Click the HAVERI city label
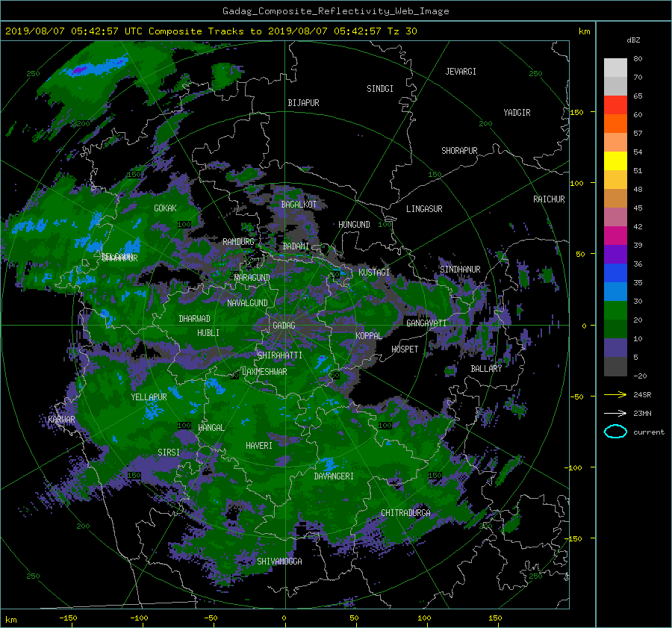 [259, 446]
